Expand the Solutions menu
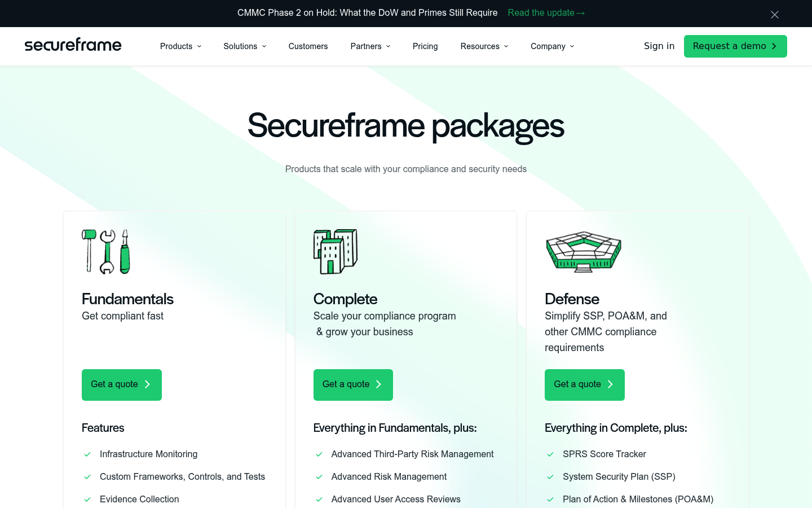This screenshot has width=812, height=508. point(245,46)
